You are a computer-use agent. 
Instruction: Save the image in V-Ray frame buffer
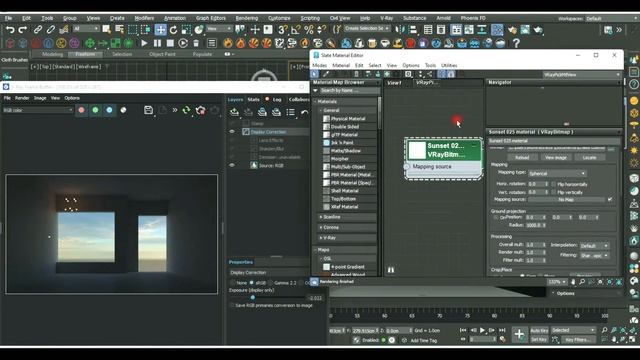tap(149, 110)
